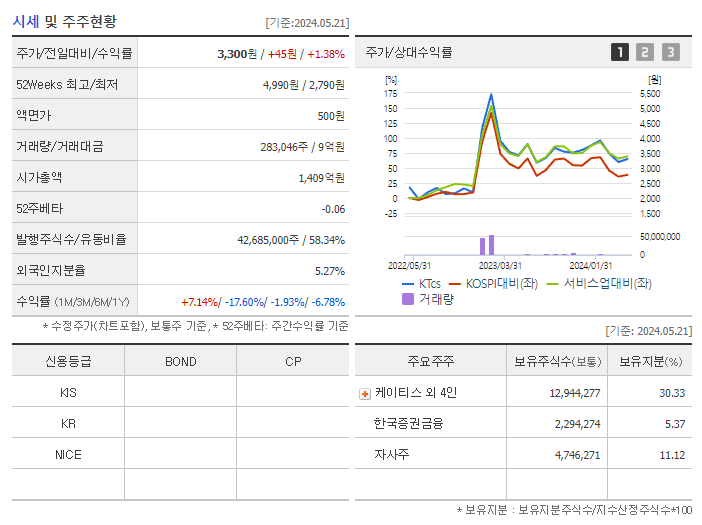Click the 2,294,274 shares value
This screenshot has width=702, height=525.
(x=578, y=424)
